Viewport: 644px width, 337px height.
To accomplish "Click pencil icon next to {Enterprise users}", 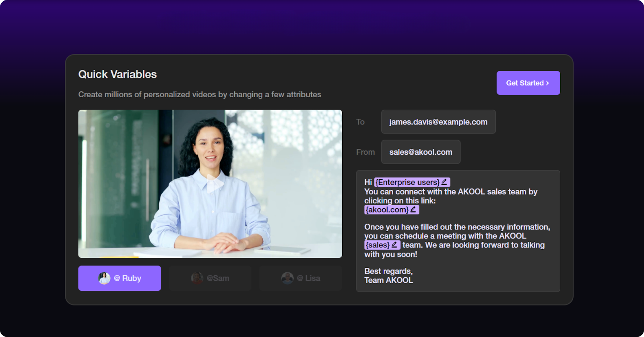I will point(444,182).
